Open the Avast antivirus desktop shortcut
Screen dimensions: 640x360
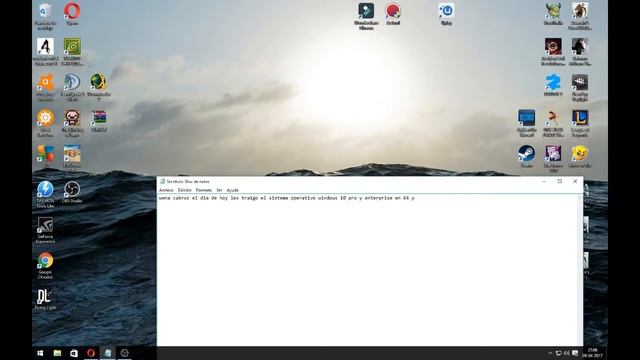45,87
